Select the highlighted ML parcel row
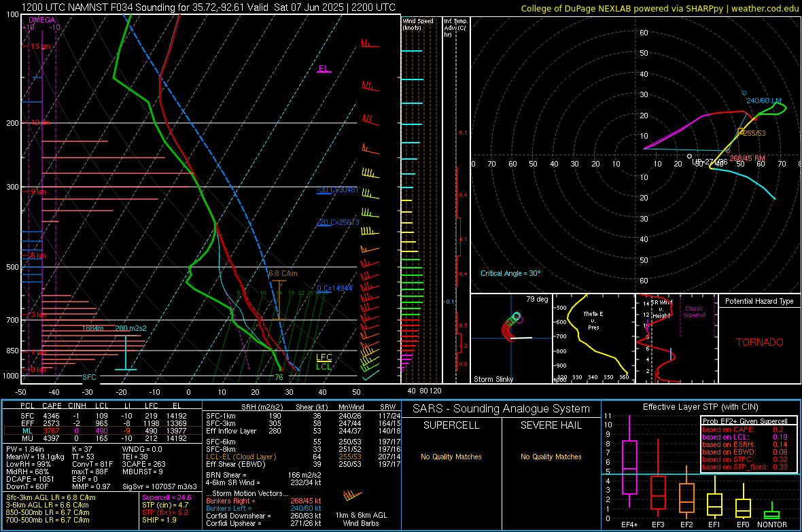This screenshot has height=532, width=802. point(103,431)
